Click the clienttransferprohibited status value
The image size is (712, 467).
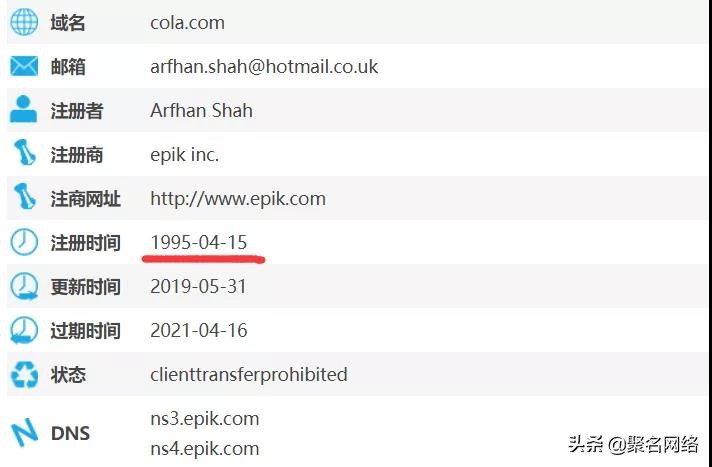(249, 374)
